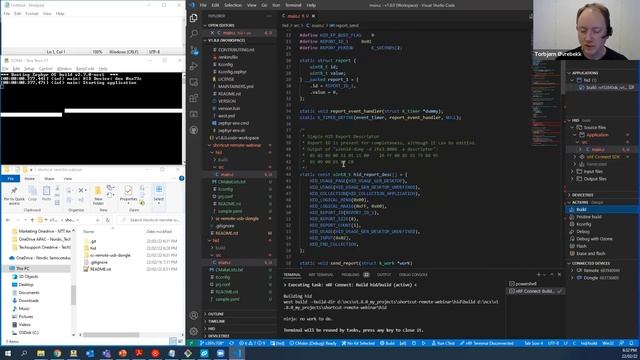The image size is (640, 360).
Task: Open Visual Studio Code taskbar icon
Action: tap(237, 353)
